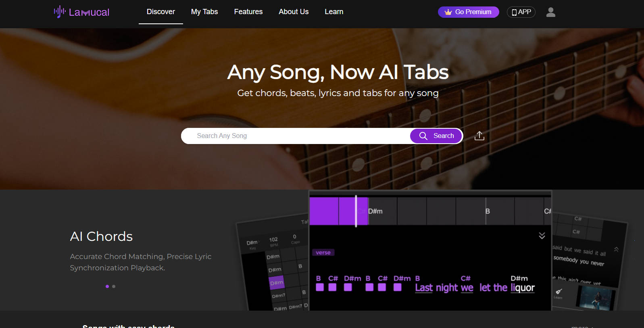Click the Learn navigation link

point(334,12)
